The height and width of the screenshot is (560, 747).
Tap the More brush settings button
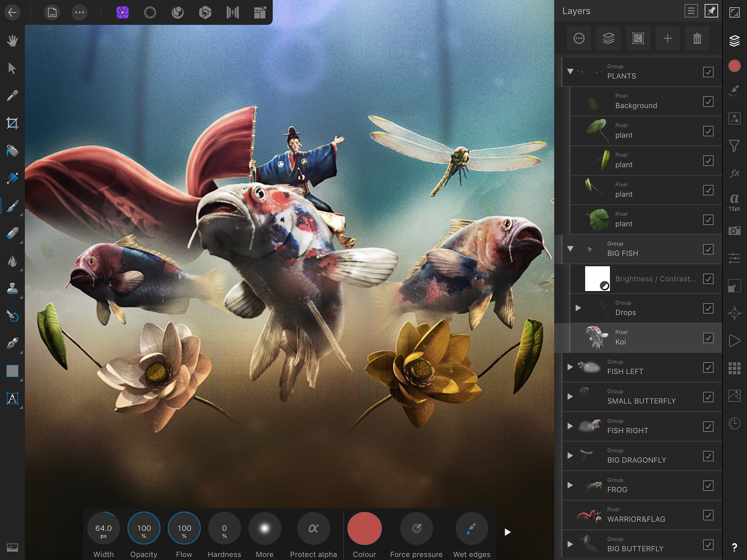point(265,528)
